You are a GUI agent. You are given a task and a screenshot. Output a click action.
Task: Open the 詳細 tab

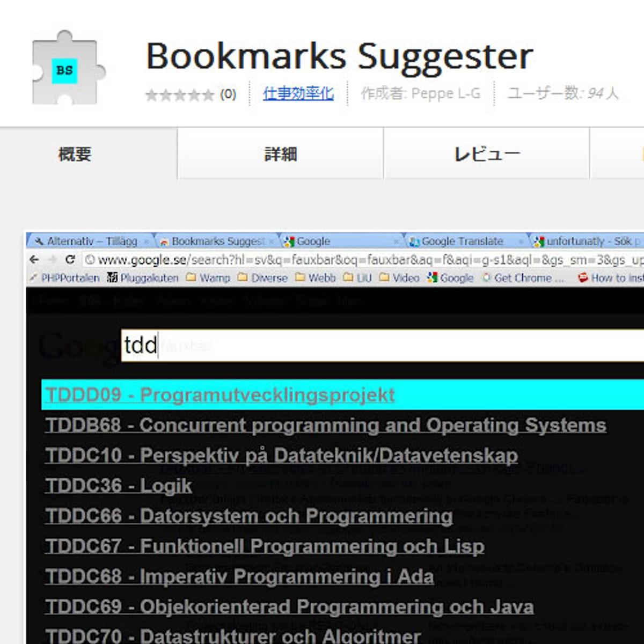tap(280, 154)
